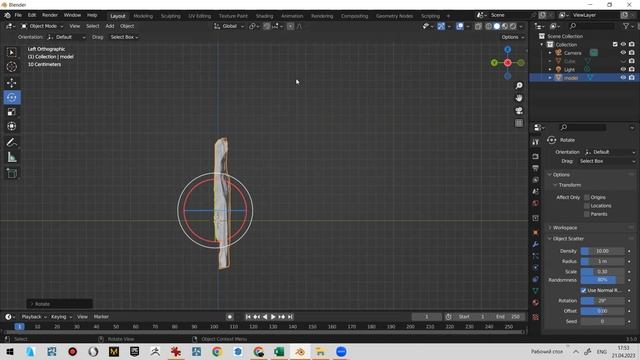The width and height of the screenshot is (640, 360).
Task: Open the Modifiers wrench properties tab
Action: click(536, 244)
